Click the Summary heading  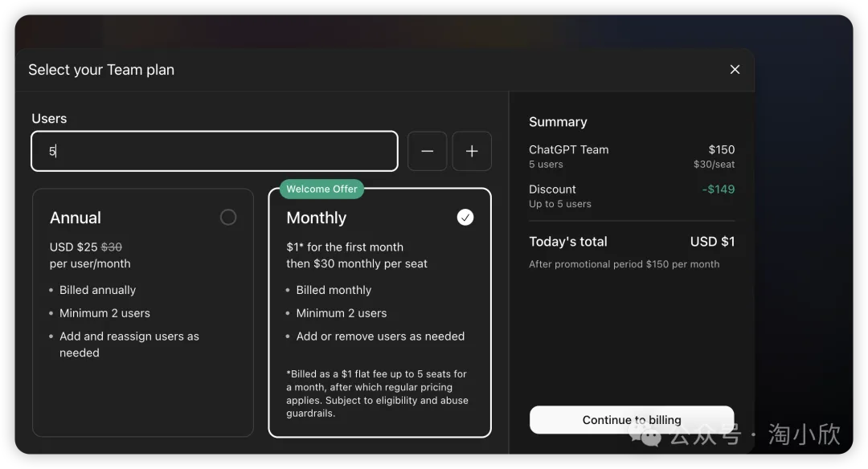click(558, 122)
